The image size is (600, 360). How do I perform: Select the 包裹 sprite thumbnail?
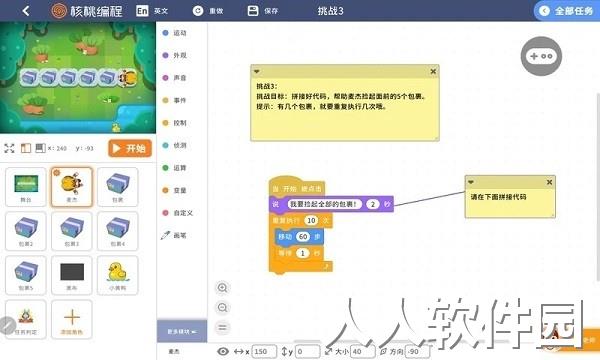point(118,187)
